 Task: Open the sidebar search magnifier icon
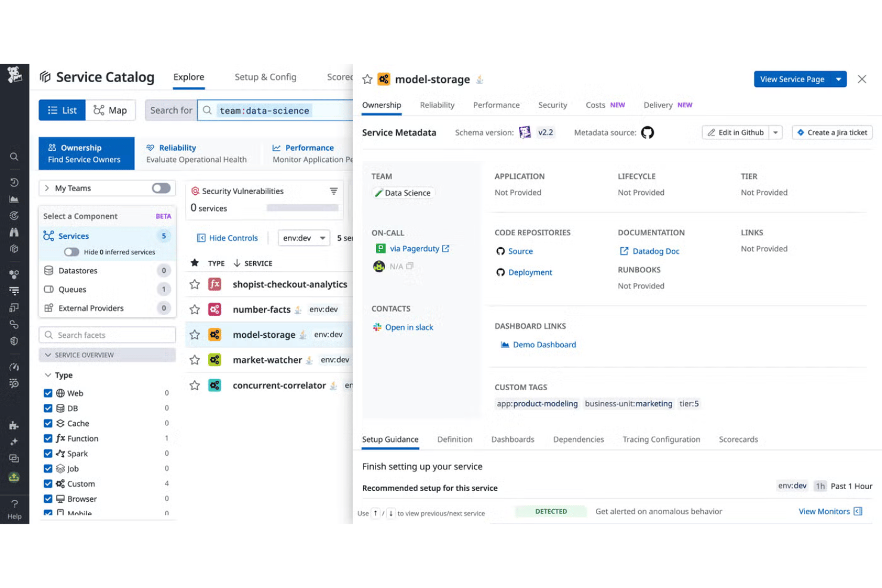14,157
